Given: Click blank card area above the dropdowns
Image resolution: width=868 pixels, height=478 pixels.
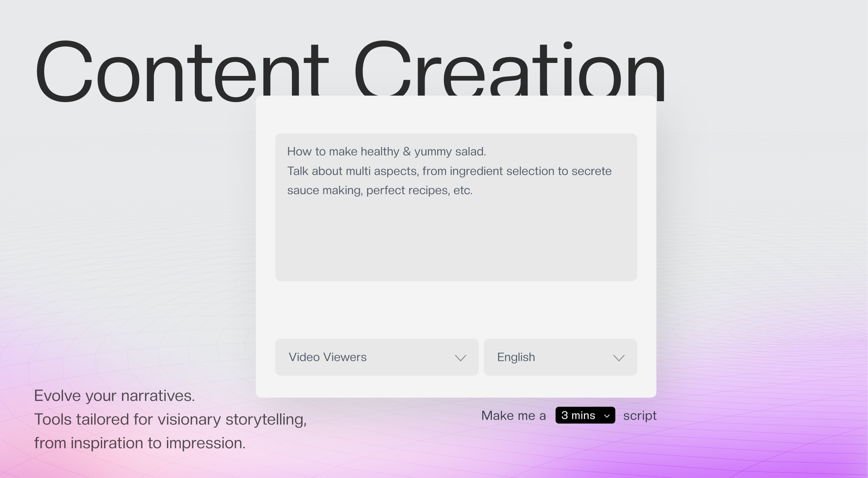Looking at the screenshot, I should click(x=456, y=309).
